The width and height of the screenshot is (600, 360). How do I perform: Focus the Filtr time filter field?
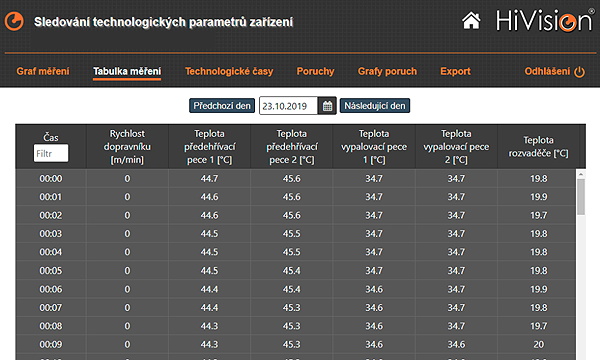51,153
